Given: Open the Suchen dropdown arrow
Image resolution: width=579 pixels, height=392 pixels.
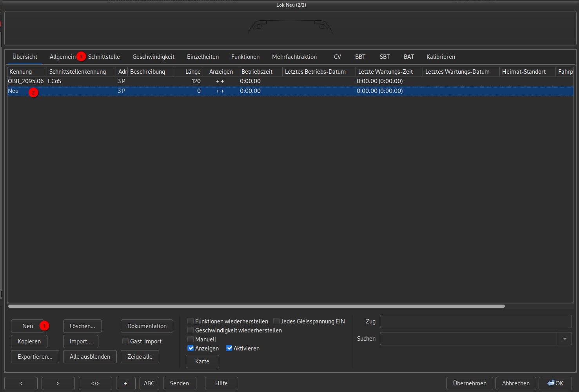Looking at the screenshot, I should 564,339.
